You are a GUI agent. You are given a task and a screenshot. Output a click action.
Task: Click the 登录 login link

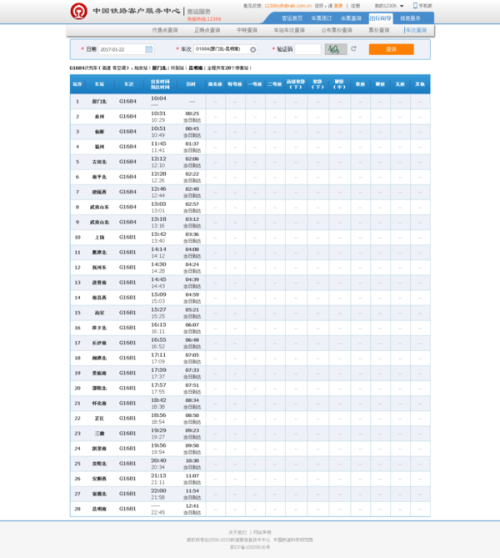pos(338,6)
